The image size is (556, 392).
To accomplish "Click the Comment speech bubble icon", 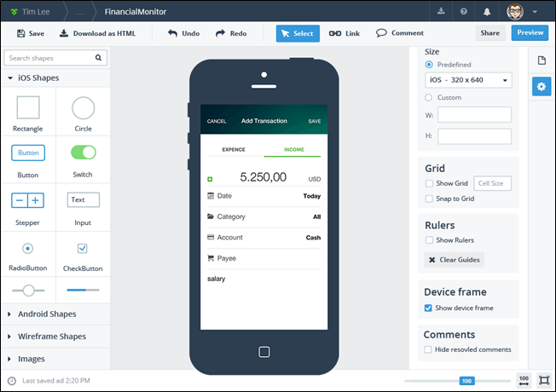I will (381, 33).
